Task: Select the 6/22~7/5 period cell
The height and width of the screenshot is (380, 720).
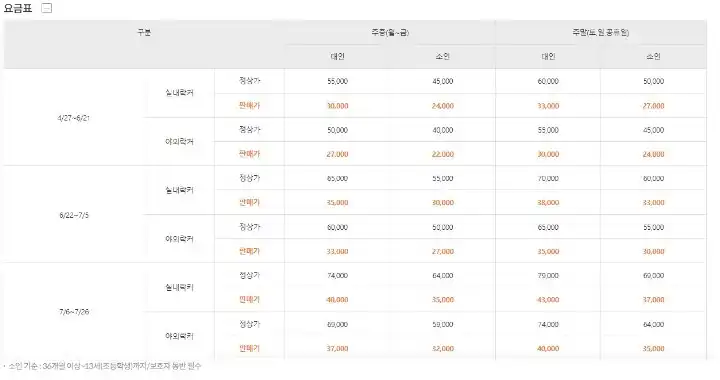Action: pos(74,215)
